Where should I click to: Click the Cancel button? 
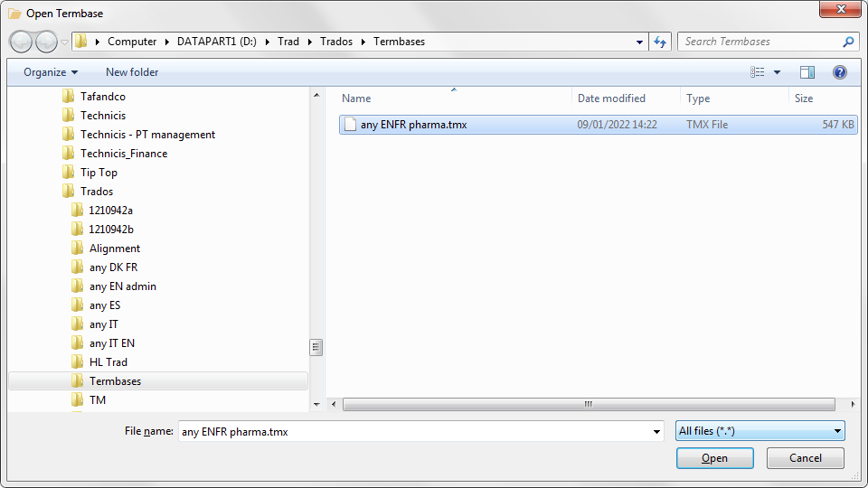(x=806, y=458)
